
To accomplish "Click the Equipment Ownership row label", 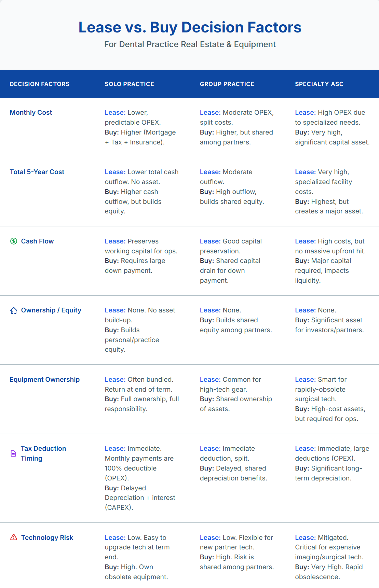I will (x=44, y=380).
